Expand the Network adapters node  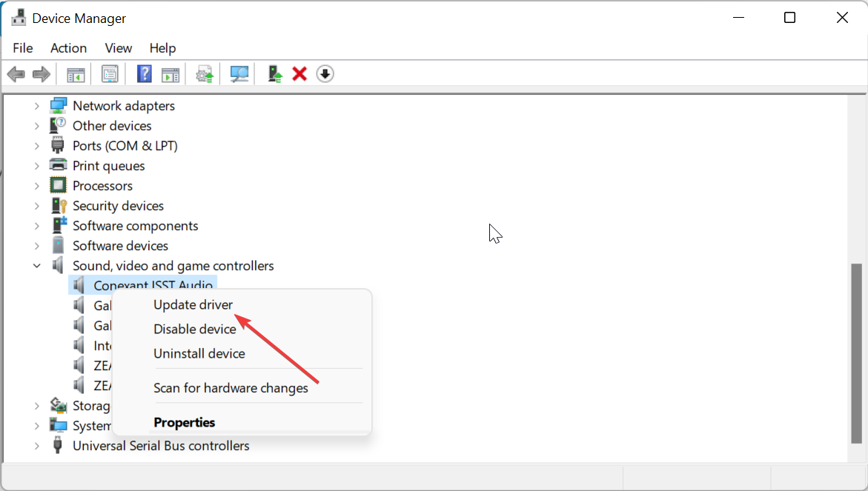(36, 106)
